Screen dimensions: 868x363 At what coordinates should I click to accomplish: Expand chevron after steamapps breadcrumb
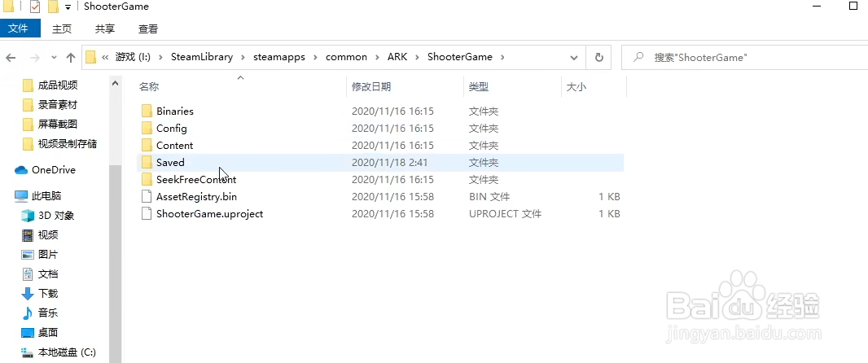click(316, 57)
